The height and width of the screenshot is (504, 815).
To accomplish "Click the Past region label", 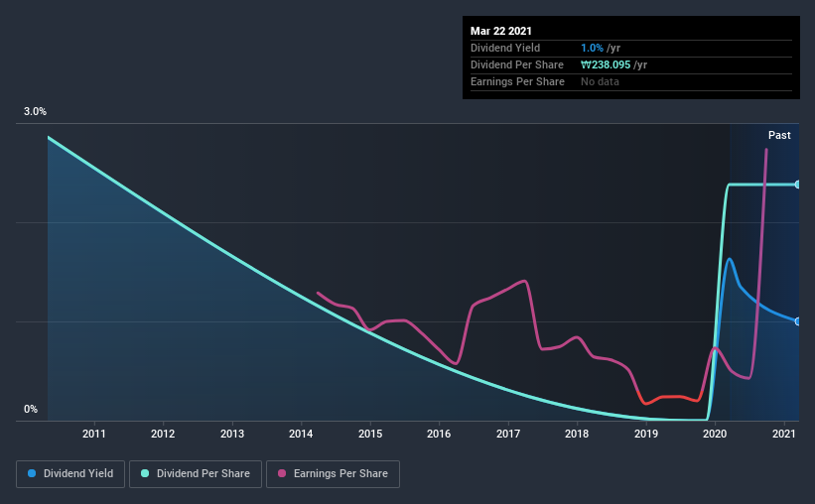I will (779, 136).
